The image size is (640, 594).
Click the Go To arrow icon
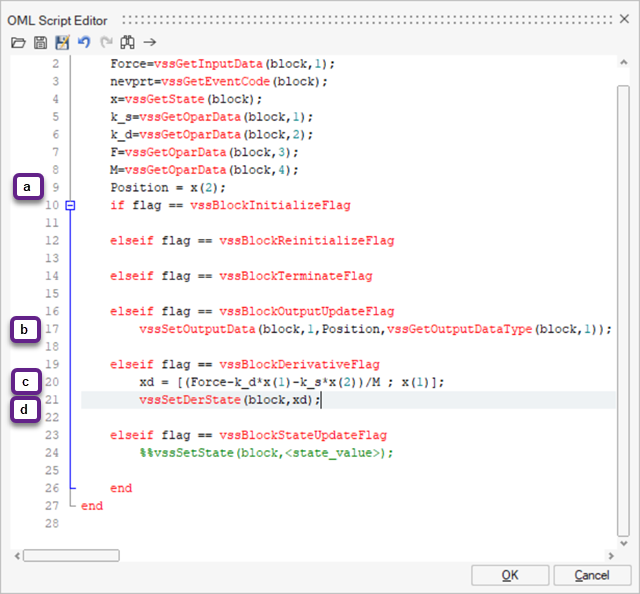coord(150,42)
